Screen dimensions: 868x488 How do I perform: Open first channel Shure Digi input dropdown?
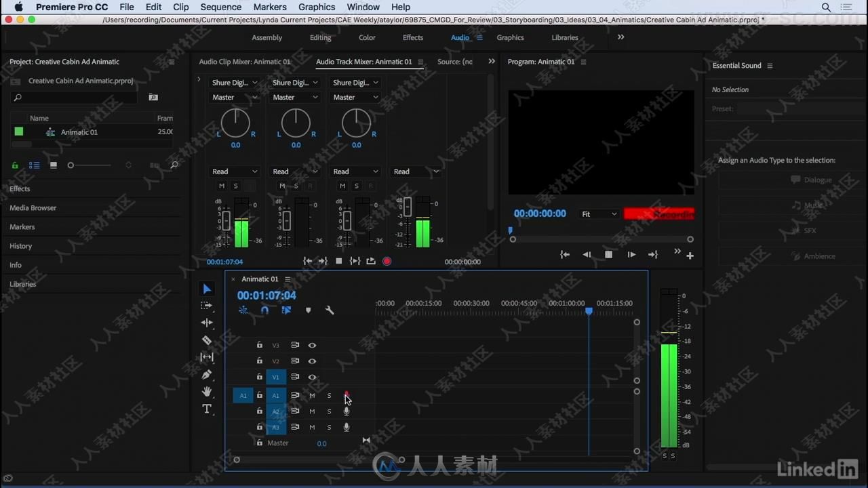coord(235,83)
